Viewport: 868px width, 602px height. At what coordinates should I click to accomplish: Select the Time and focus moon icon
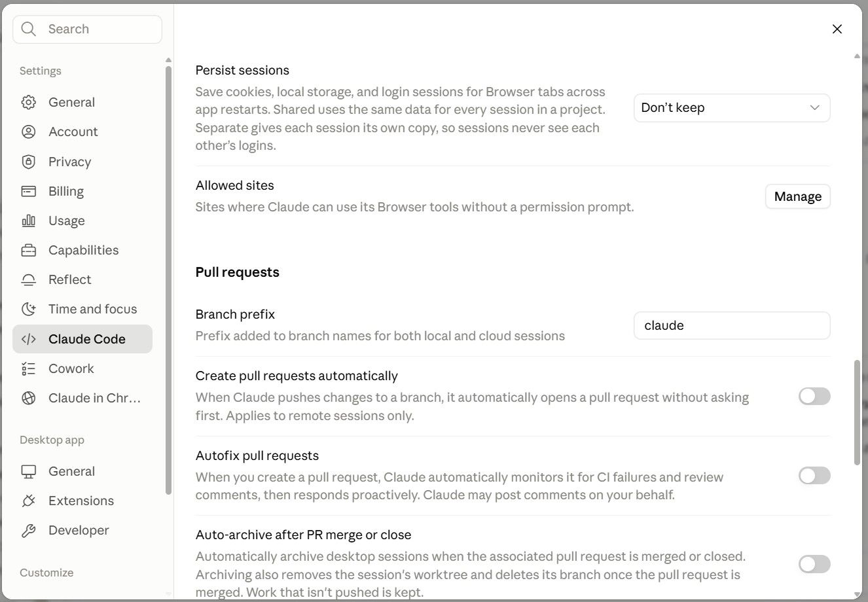[x=28, y=309]
